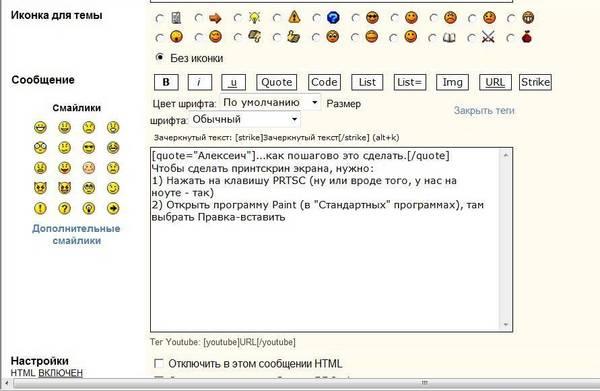Insert the pale pink-faced smiley

click(x=88, y=168)
